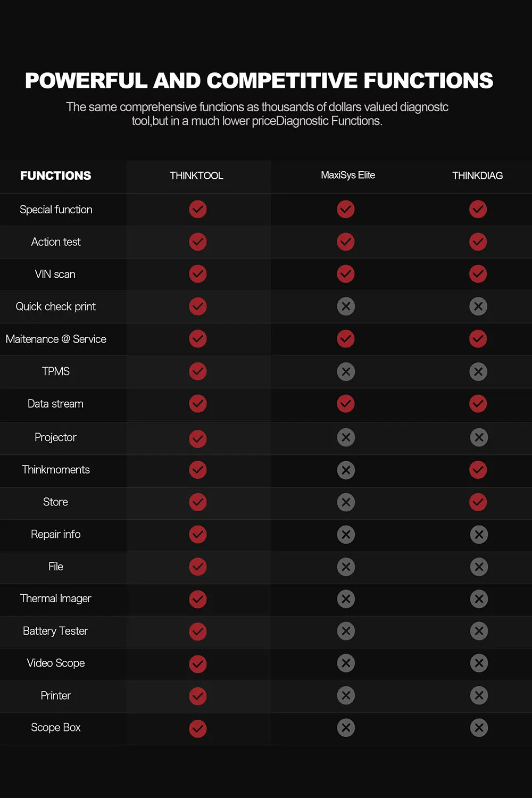This screenshot has width=532, height=798.
Task: Select the THINKTOOL column header
Action: [x=196, y=176]
